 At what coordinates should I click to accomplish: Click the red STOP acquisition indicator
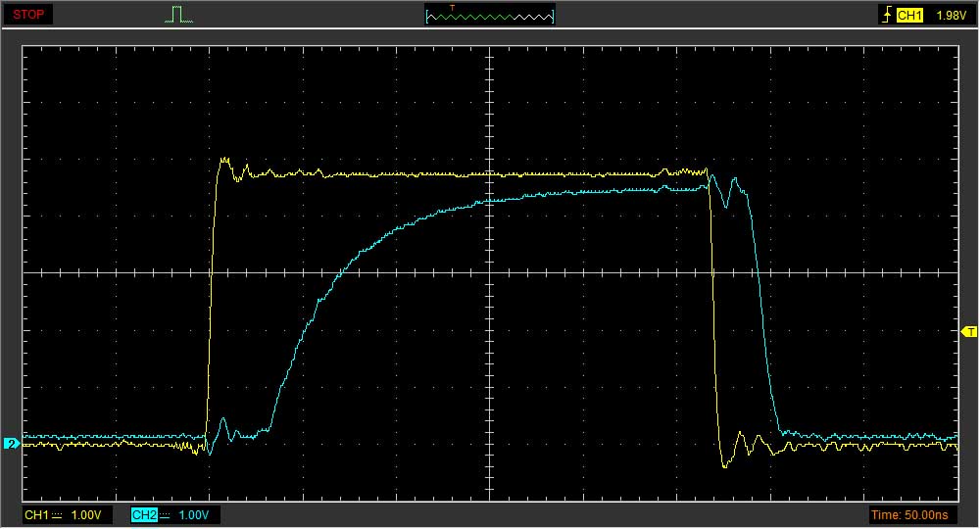pyautogui.click(x=28, y=15)
